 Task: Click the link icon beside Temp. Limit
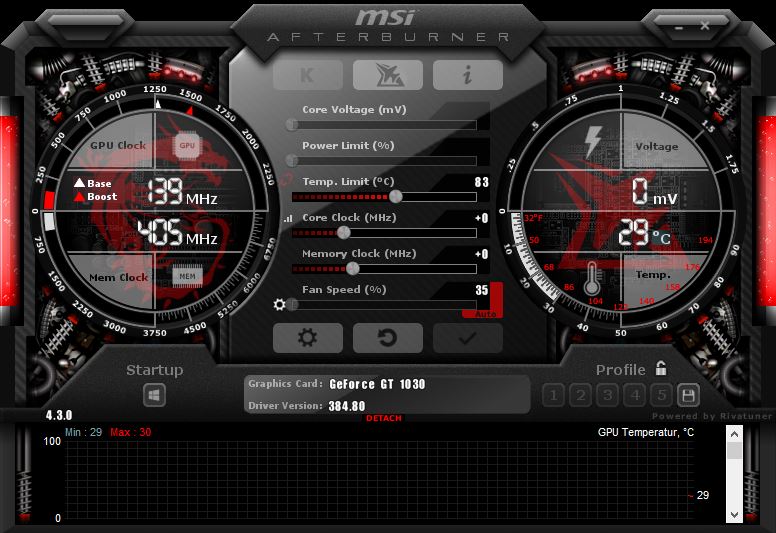pyautogui.click(x=286, y=180)
